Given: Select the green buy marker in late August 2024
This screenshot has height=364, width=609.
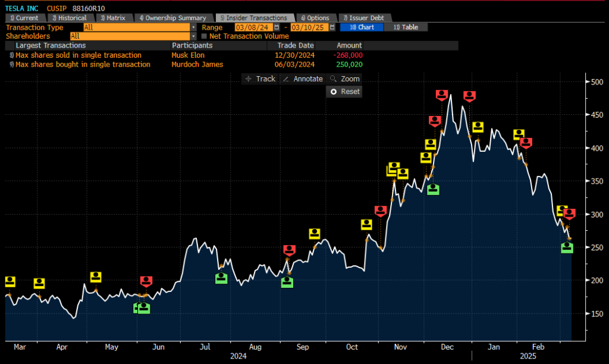Looking at the screenshot, I should point(287,283).
